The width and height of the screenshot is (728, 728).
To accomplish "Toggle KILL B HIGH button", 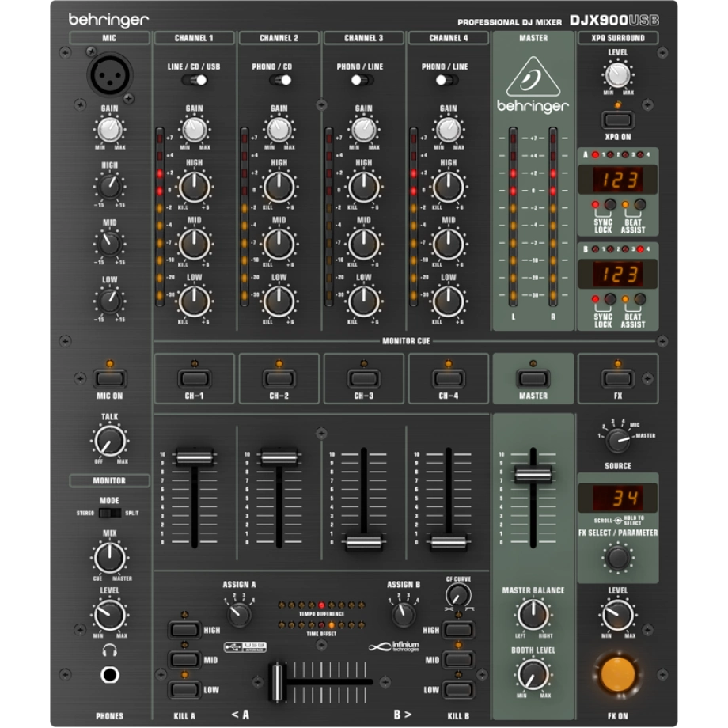I will tap(458, 630).
